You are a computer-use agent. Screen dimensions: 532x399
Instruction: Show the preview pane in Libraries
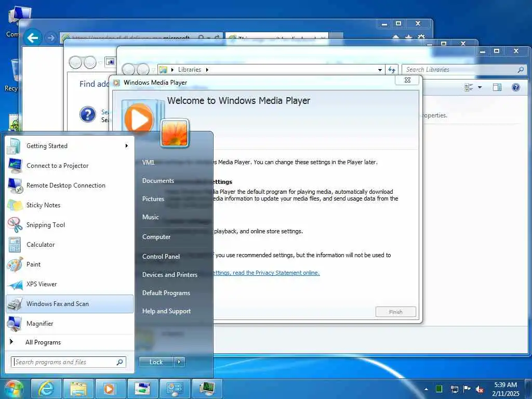497,87
